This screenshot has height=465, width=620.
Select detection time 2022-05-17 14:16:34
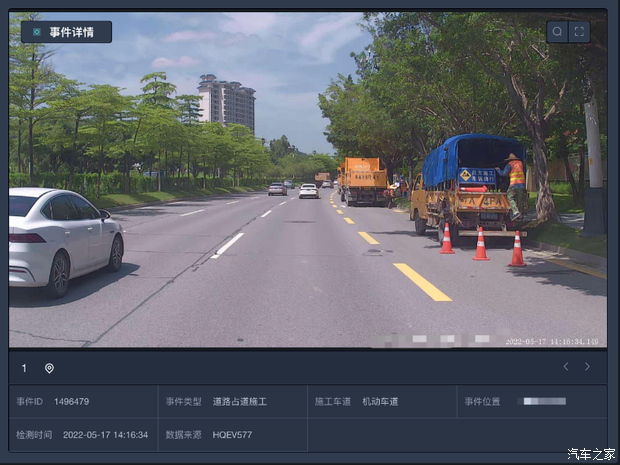[x=106, y=435]
